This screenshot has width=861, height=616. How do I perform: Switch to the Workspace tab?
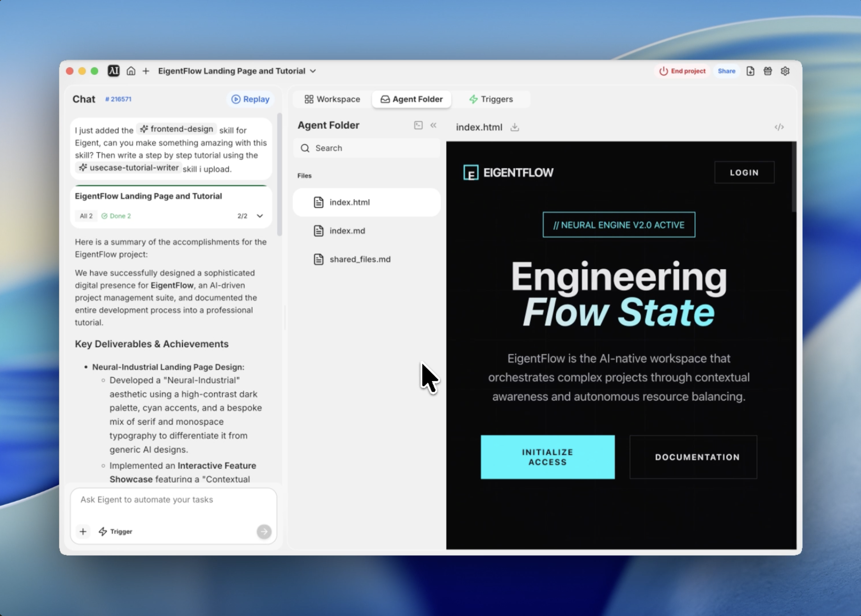332,99
